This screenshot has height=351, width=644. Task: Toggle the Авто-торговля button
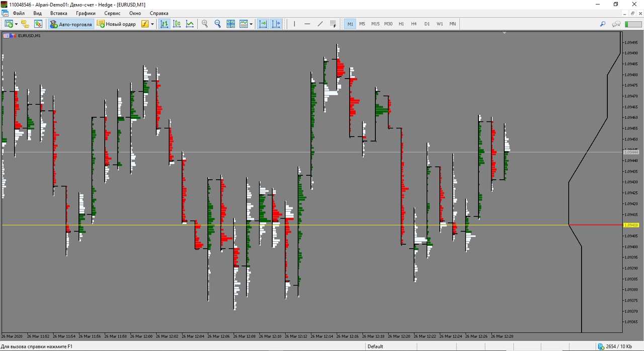point(71,24)
